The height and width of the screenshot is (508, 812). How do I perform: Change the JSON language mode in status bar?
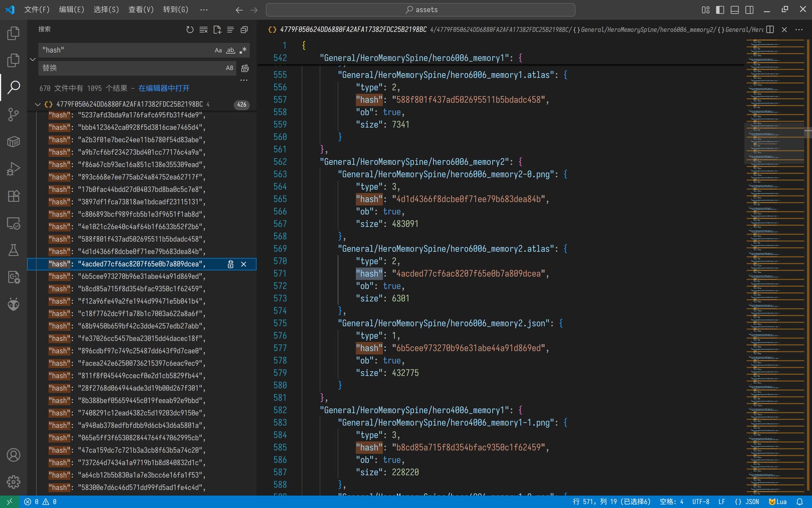[747, 502]
